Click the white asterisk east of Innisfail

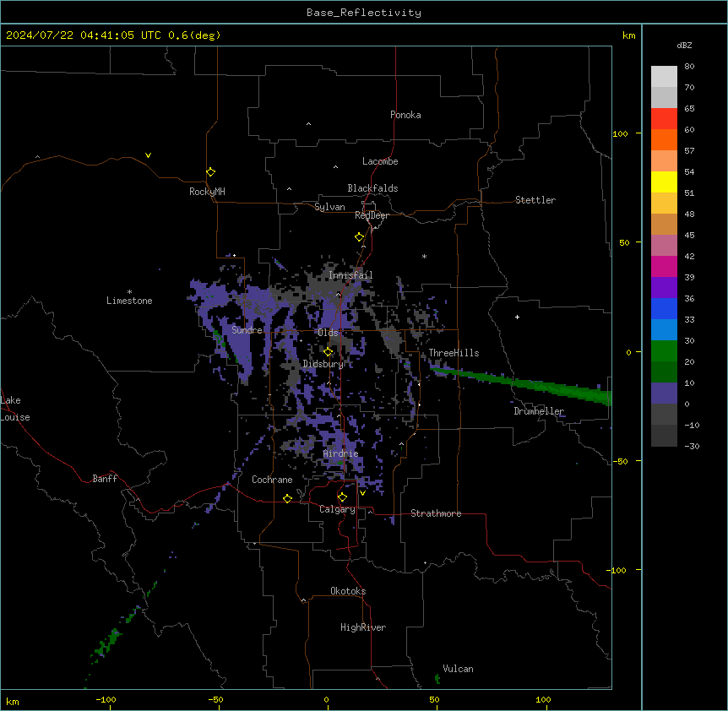424,256
